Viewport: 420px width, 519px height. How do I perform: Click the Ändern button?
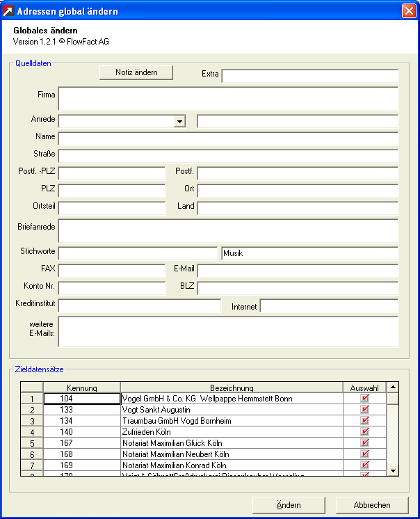coord(289,505)
